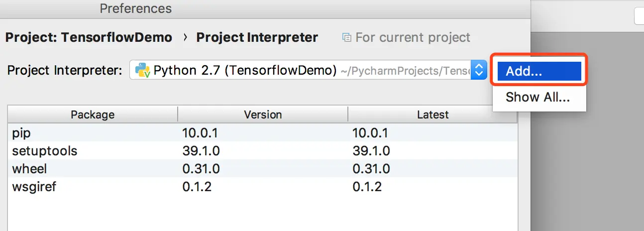
Task: Choose the wheel package entry
Action: point(29,169)
